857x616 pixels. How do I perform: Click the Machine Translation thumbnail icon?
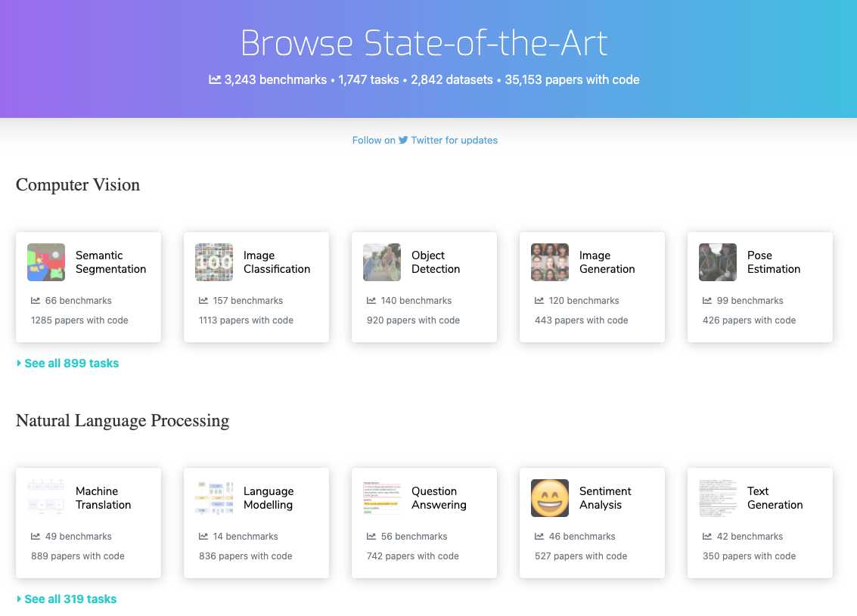(x=45, y=498)
